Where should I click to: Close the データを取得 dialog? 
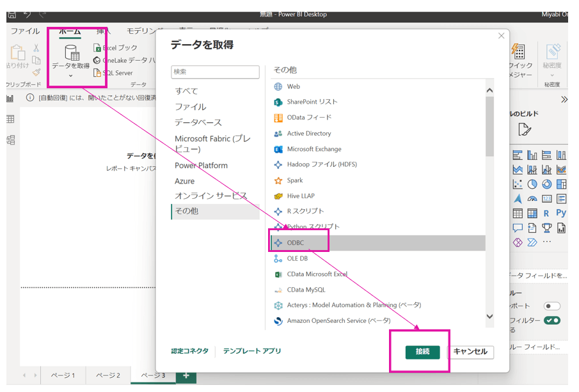click(x=501, y=36)
